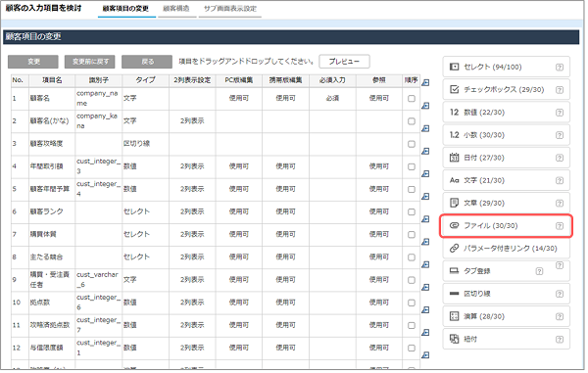Click insert icon between 顧客ランク and 購買体質 rows
The width and height of the screenshot is (588, 373).
click(x=425, y=219)
